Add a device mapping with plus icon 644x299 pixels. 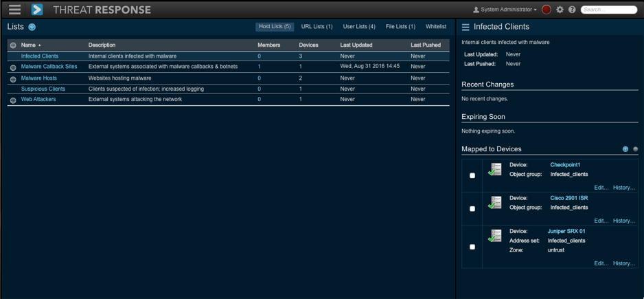pos(625,149)
